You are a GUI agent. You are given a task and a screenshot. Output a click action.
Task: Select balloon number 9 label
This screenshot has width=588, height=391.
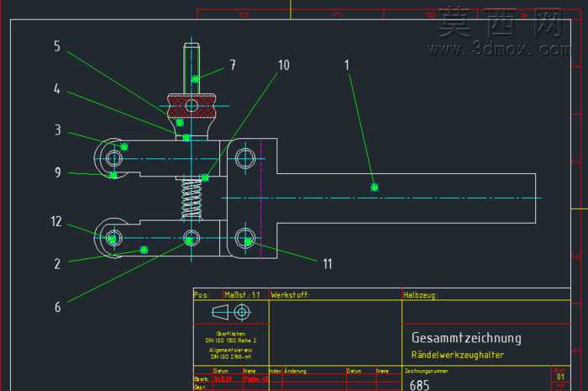(57, 172)
